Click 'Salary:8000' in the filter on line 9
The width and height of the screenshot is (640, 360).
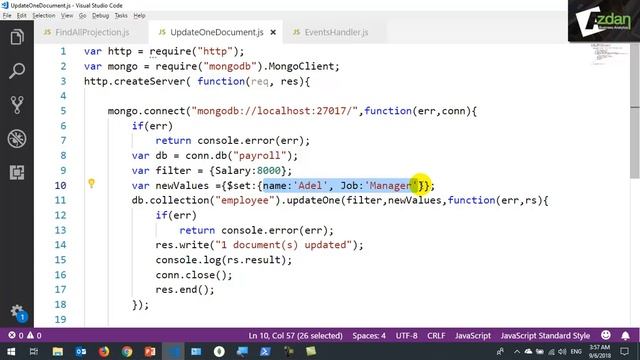tap(248, 171)
